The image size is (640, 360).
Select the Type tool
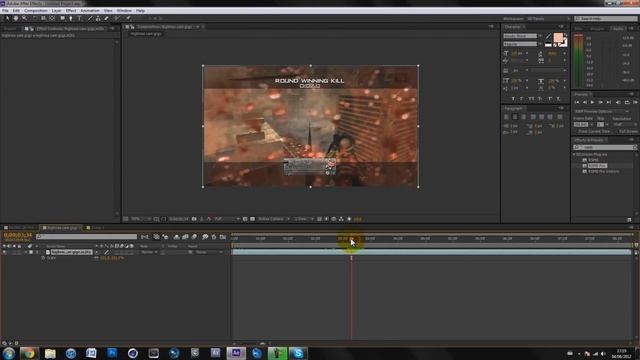80,18
